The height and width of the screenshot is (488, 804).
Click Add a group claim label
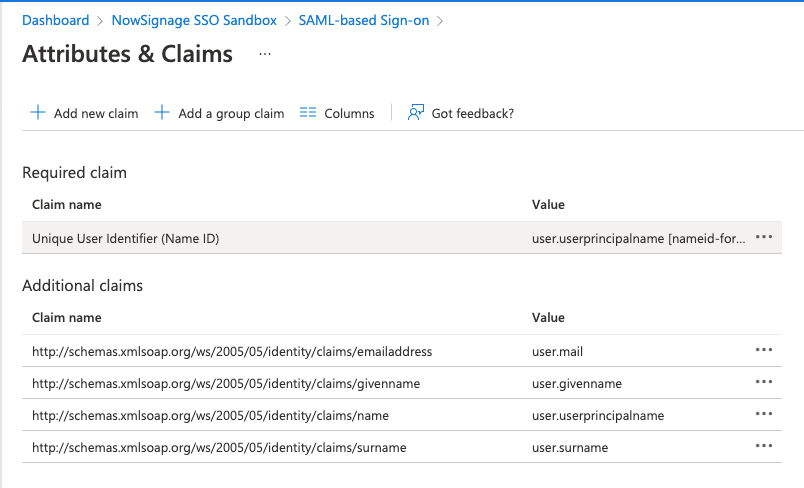pos(231,114)
